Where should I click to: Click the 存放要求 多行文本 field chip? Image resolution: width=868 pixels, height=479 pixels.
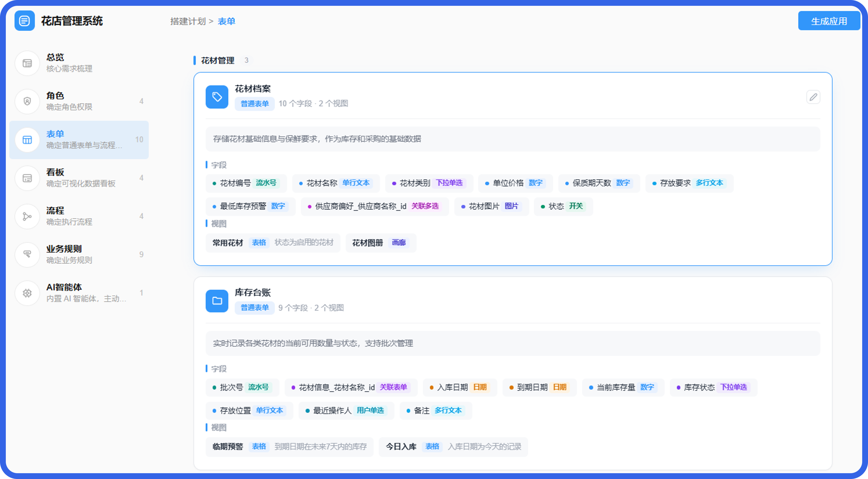click(x=689, y=183)
